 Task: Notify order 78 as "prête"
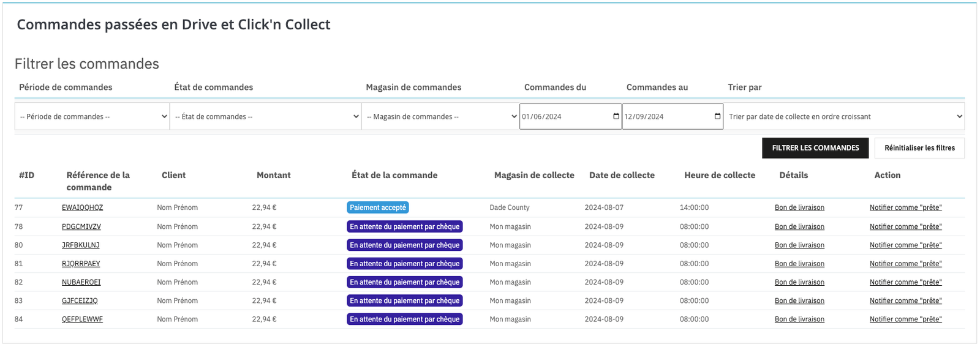(x=906, y=226)
